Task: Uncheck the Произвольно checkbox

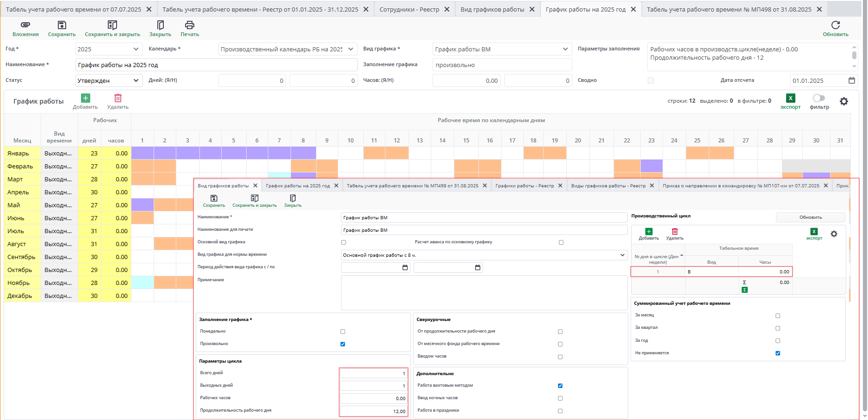Action: 343,344
